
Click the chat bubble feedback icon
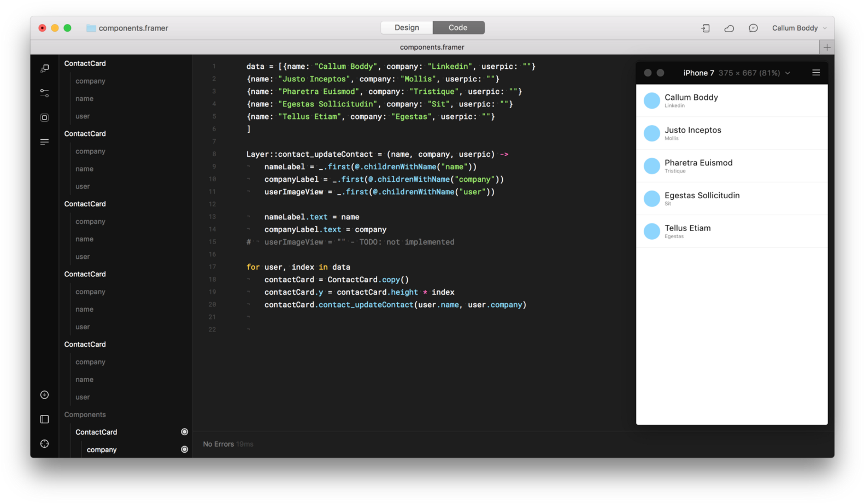753,28
